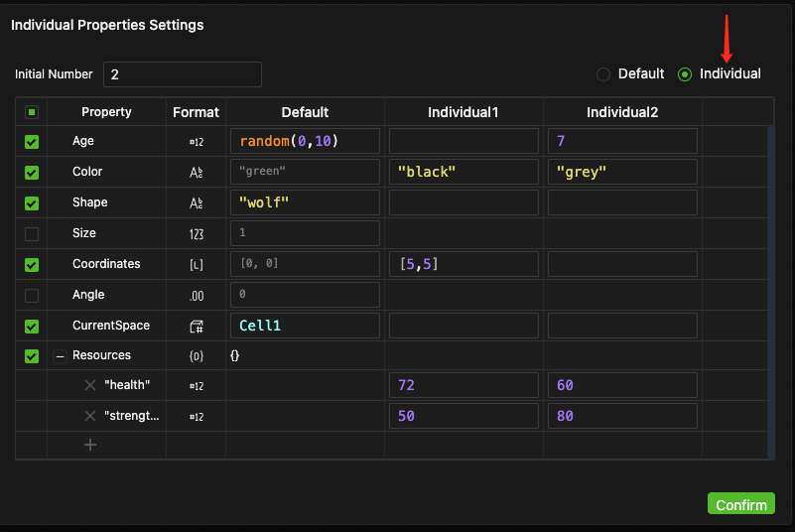Uncheck the Color property checkbox
Viewport: 795px width, 532px height.
32,173
